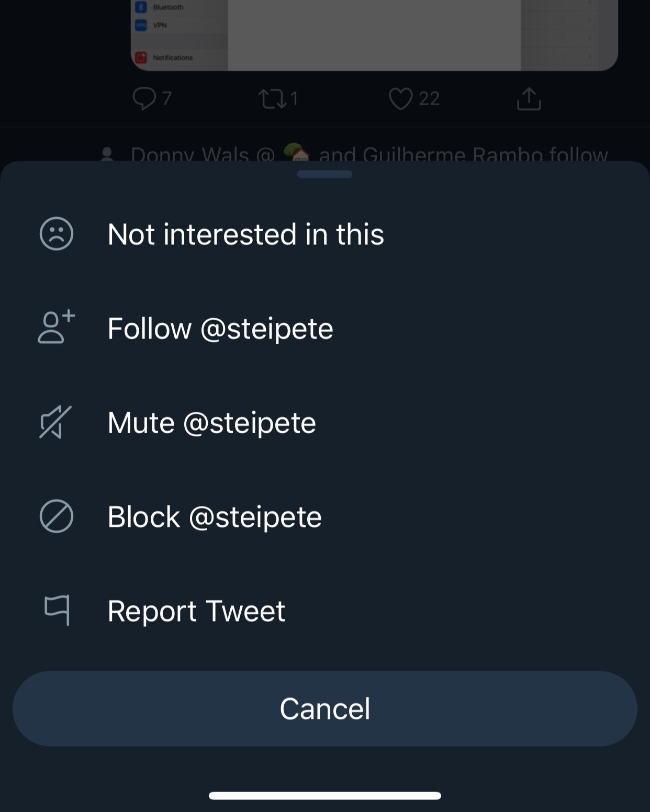The width and height of the screenshot is (650, 812).
Task: Click the report flag icon
Action: pyautogui.click(x=57, y=610)
